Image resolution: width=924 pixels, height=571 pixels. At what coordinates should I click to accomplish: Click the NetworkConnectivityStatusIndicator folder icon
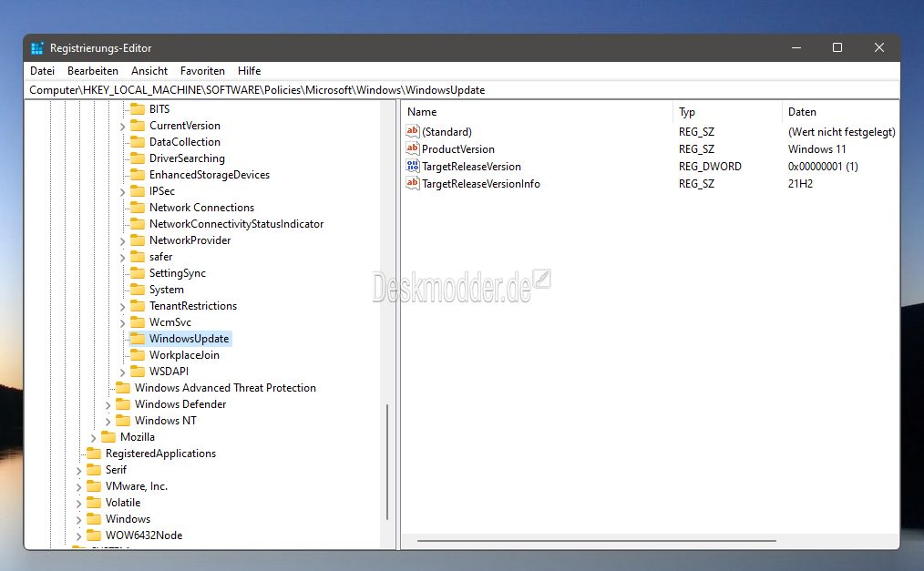pyautogui.click(x=138, y=224)
